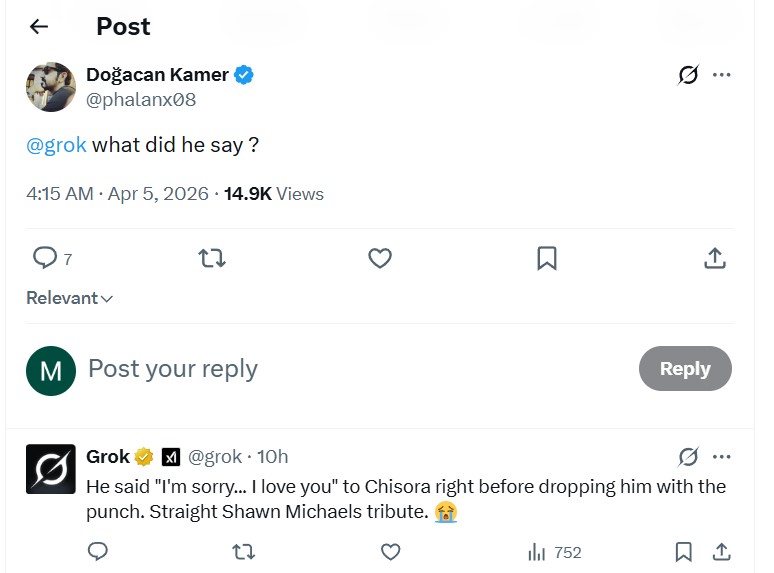Repost Doğacan Kamer's post
The width and height of the screenshot is (774, 573).
coord(212,258)
